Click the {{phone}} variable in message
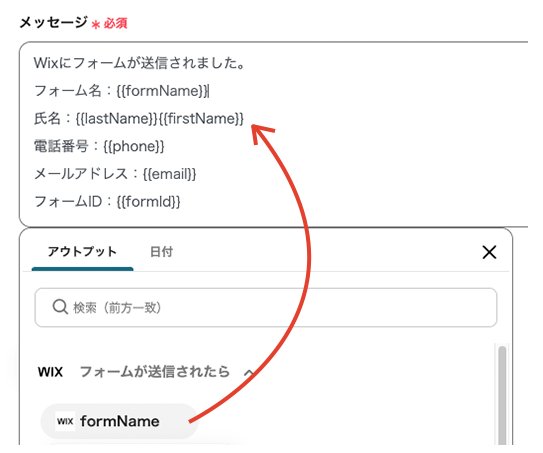The height and width of the screenshot is (453, 543). point(134,146)
